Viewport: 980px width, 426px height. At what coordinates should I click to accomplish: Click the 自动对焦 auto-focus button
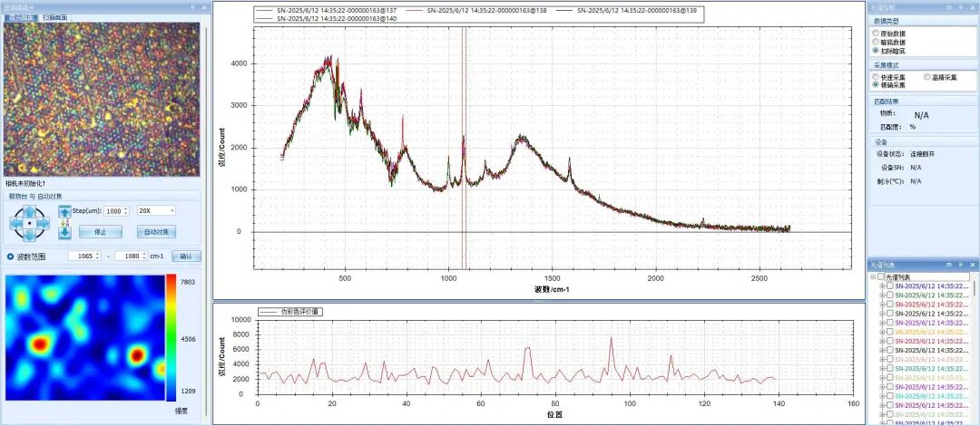(x=156, y=232)
